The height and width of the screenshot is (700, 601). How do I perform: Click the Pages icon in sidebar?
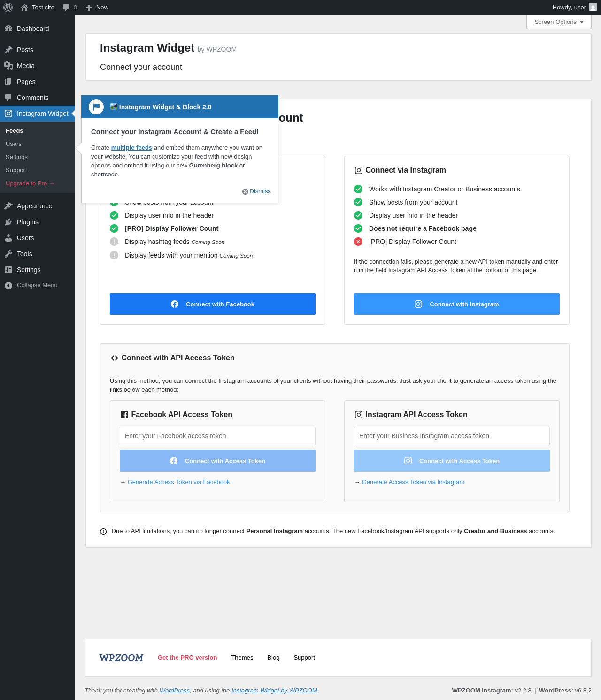point(8,82)
